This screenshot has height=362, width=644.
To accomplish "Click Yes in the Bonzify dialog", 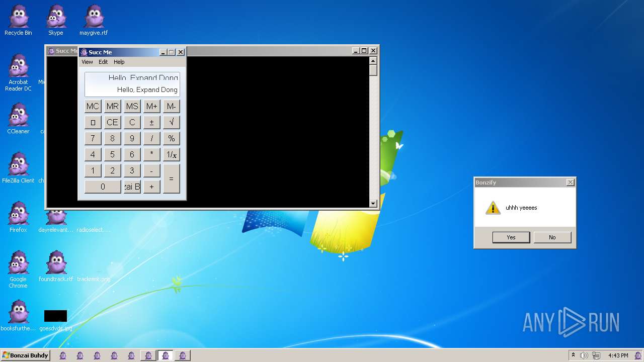I will coord(511,237).
